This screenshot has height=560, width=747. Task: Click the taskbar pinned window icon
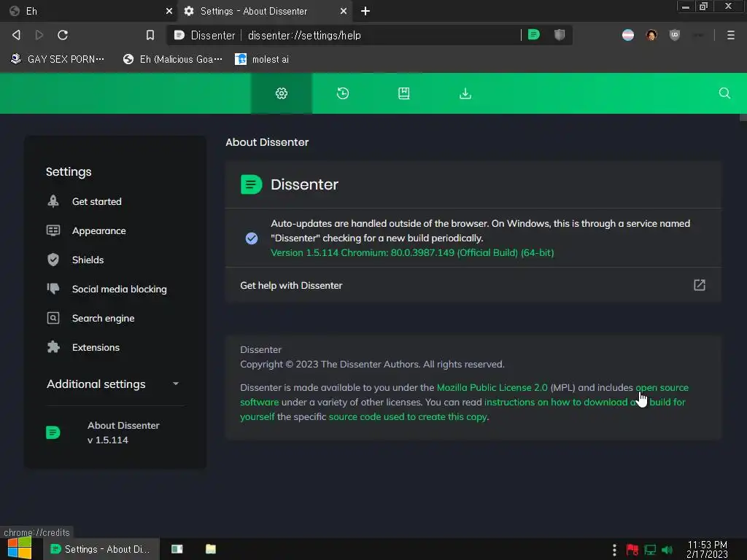(x=177, y=549)
